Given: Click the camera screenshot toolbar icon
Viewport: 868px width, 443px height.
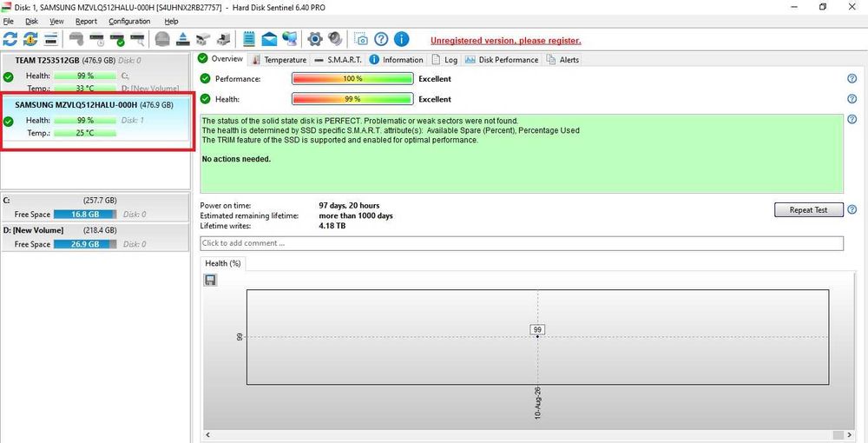Looking at the screenshot, I should 361,39.
